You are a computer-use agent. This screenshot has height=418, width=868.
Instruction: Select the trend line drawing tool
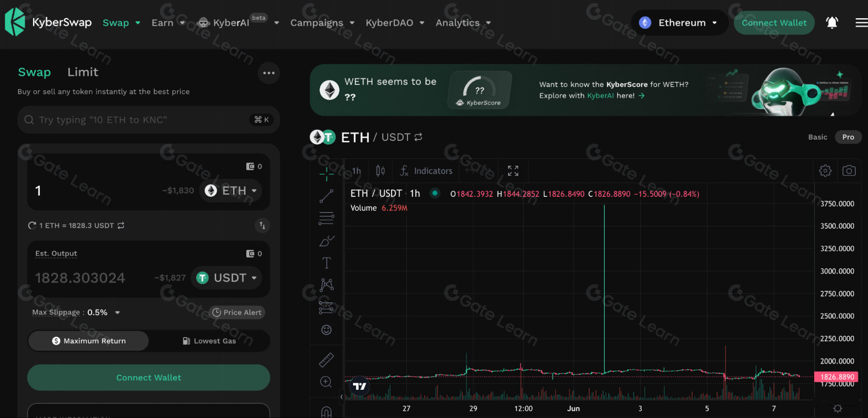327,196
